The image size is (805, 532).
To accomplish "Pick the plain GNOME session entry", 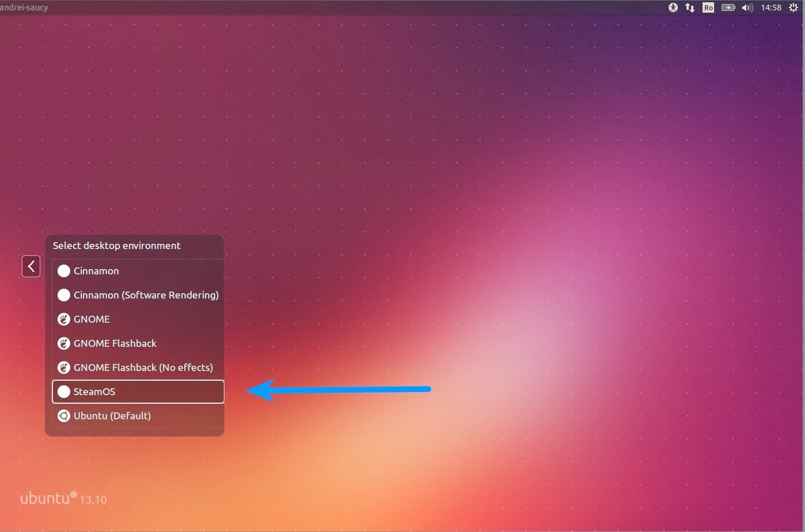I will point(138,319).
